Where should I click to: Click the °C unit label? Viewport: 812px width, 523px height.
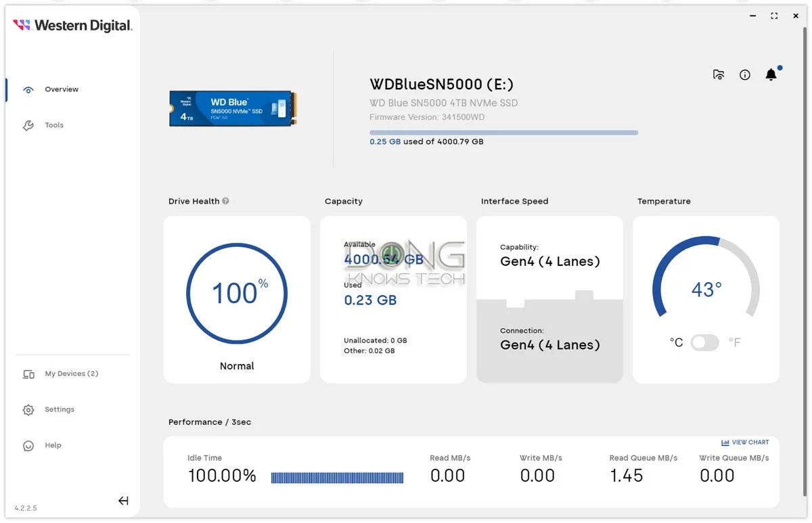coord(676,343)
